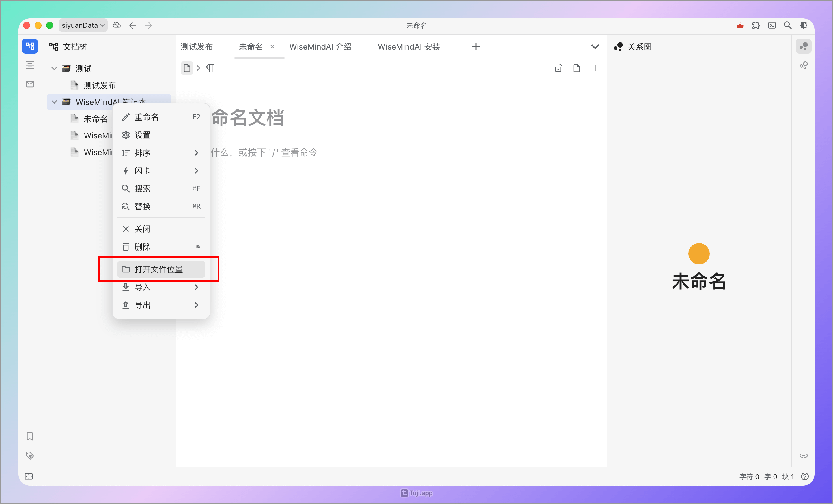This screenshot has width=833, height=504.
Task: Switch to the WiseMindAI 安装 tab
Action: coord(409,47)
